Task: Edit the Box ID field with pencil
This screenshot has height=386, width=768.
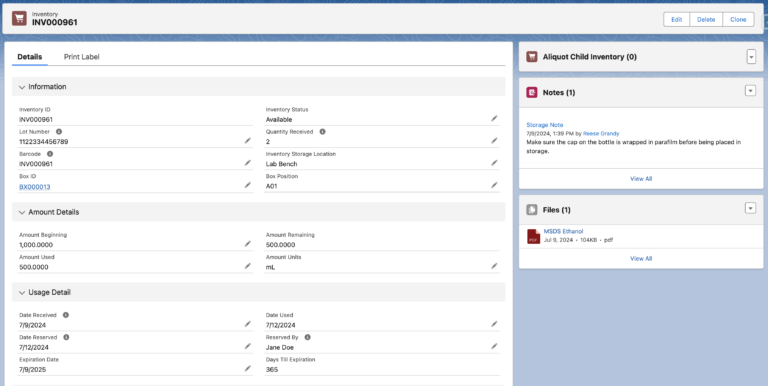Action: pyautogui.click(x=248, y=185)
